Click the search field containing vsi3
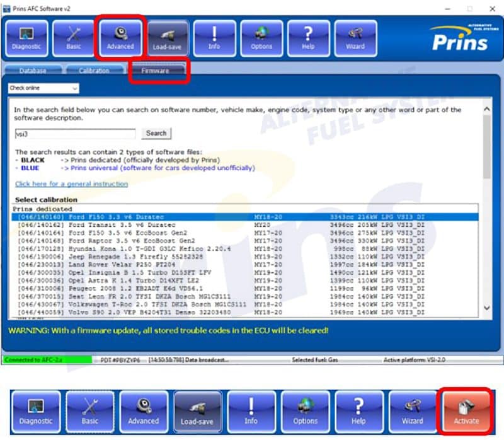 [74, 134]
